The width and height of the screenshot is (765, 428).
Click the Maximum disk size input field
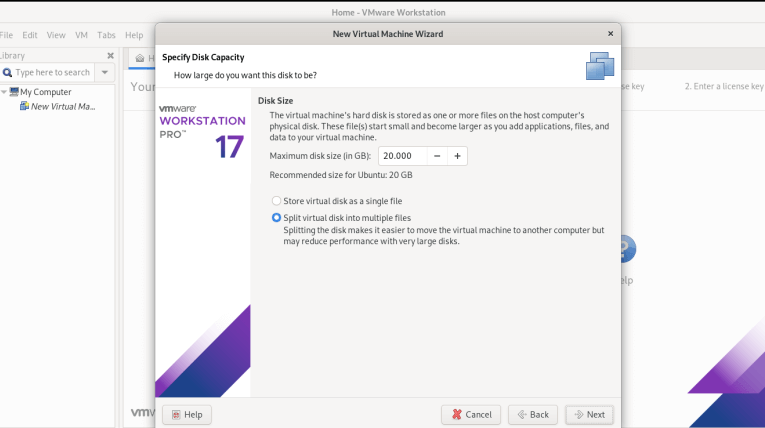click(x=403, y=156)
